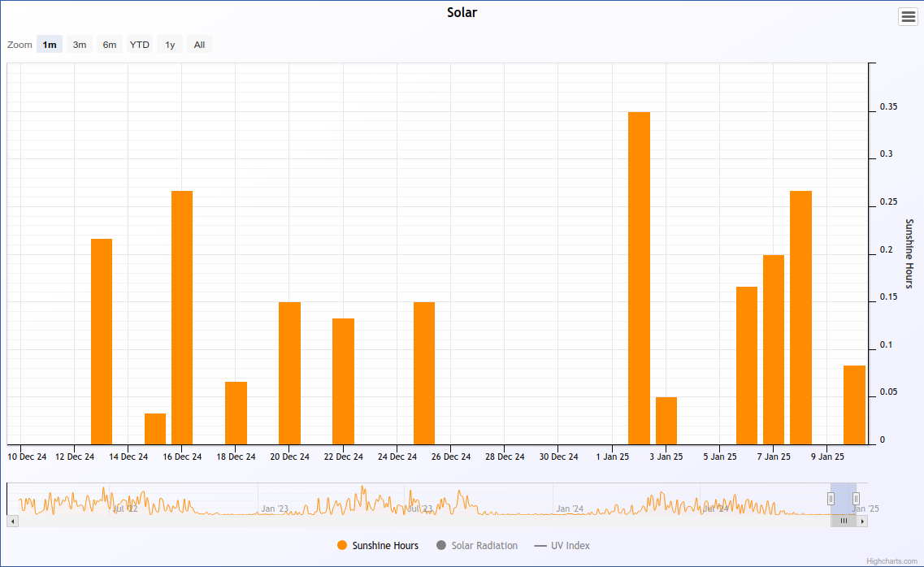Show the Solar Radiation series
Screen dimensions: 924x567
pyautogui.click(x=484, y=546)
